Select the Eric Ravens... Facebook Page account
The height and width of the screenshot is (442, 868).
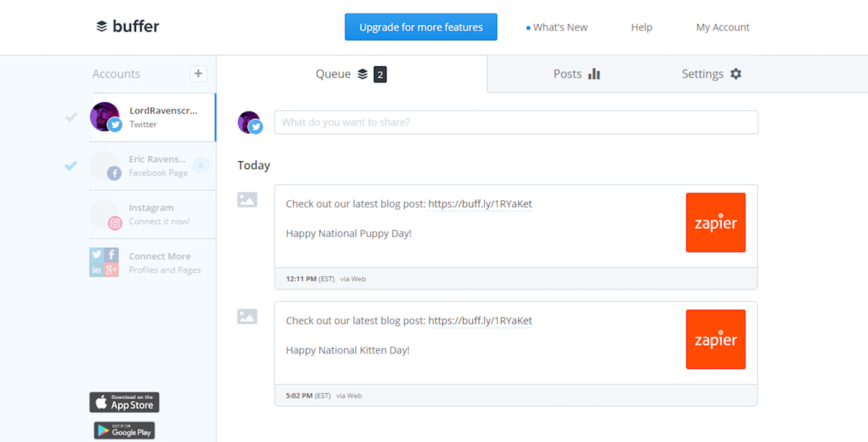tap(153, 166)
